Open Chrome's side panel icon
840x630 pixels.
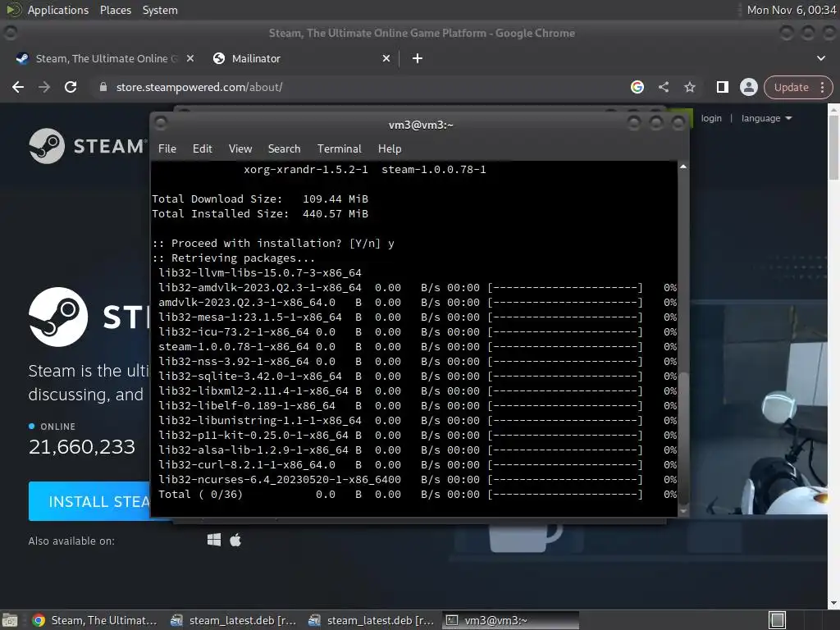tap(722, 87)
